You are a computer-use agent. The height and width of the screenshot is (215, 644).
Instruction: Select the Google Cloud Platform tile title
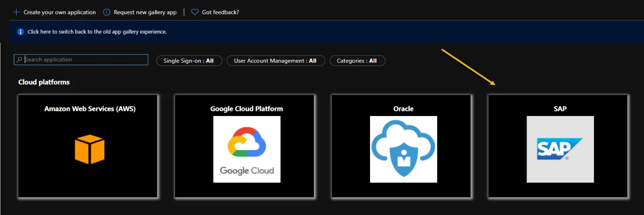(246, 108)
